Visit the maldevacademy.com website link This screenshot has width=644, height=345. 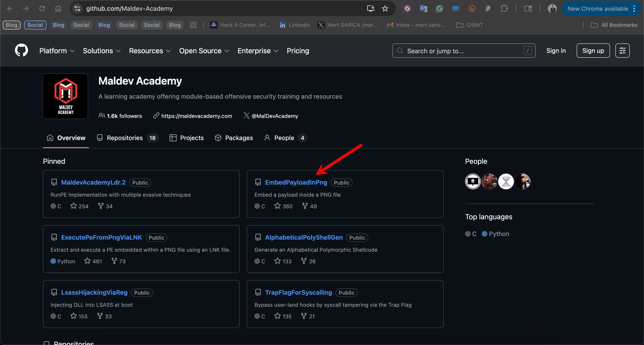[x=197, y=116]
